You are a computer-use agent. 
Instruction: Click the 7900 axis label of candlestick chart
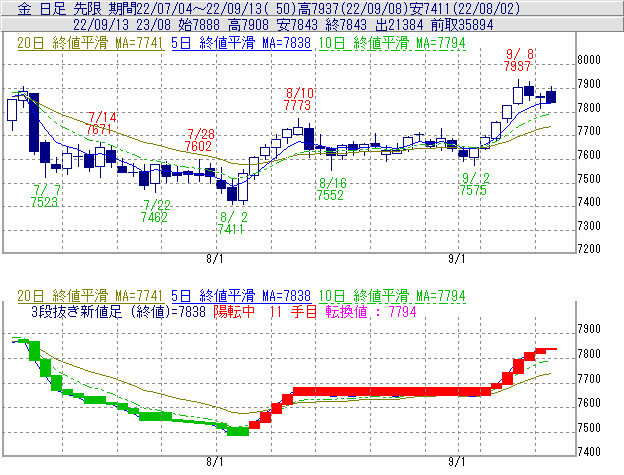(x=589, y=84)
